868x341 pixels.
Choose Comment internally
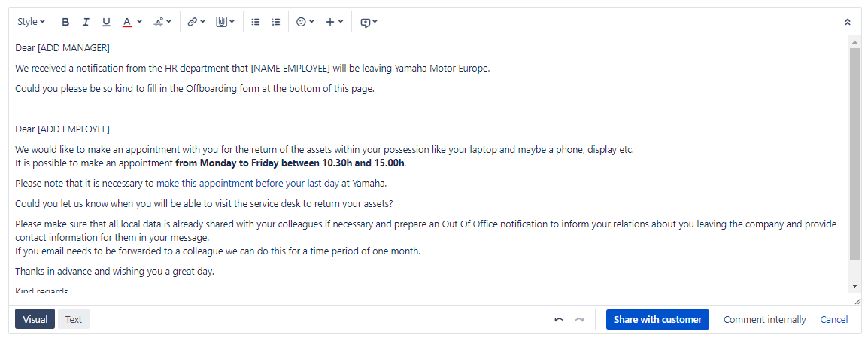[764, 319]
